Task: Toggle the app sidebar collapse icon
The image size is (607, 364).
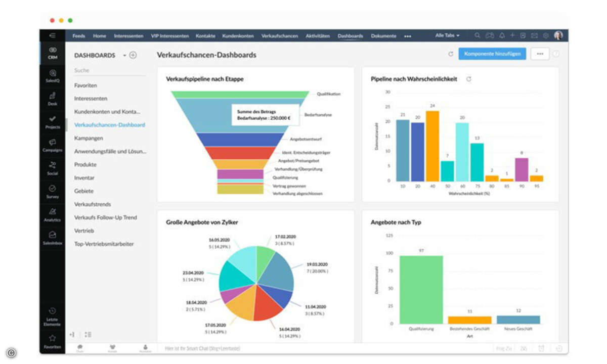Action: [53, 35]
